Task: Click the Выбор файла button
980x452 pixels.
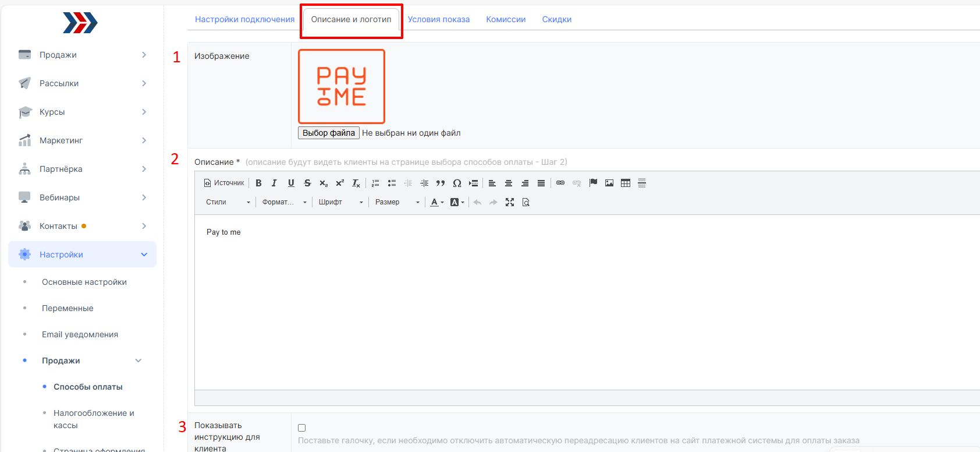Action: [329, 133]
